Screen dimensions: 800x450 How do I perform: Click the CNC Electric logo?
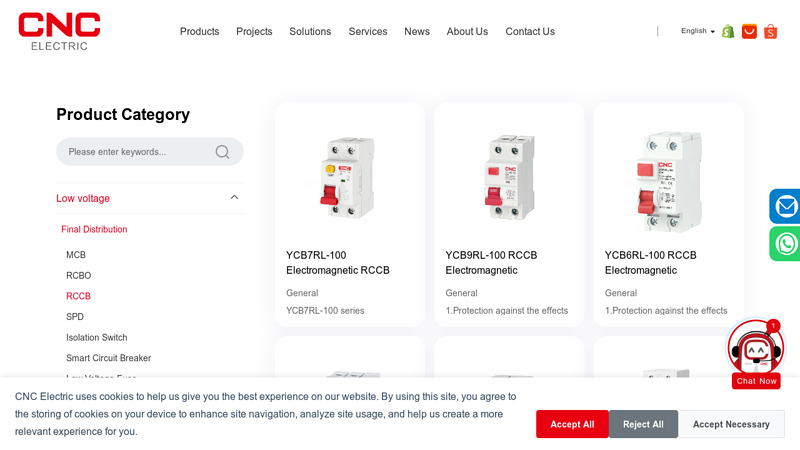(x=59, y=32)
